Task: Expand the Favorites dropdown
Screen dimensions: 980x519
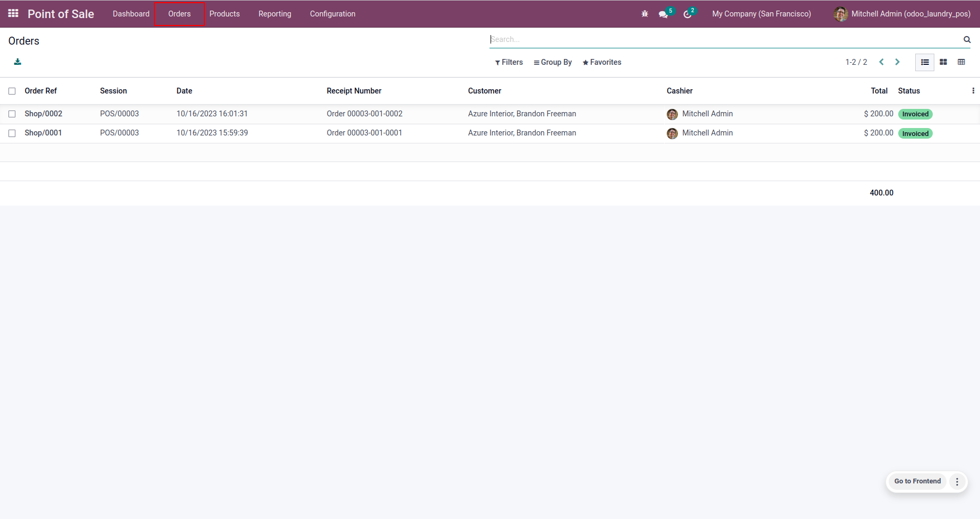Action: [x=601, y=62]
